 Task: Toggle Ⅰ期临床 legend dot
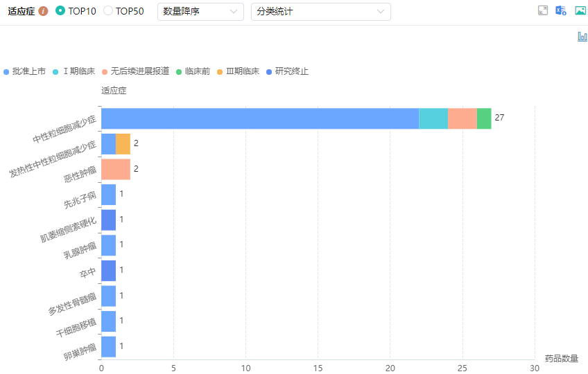pos(55,71)
